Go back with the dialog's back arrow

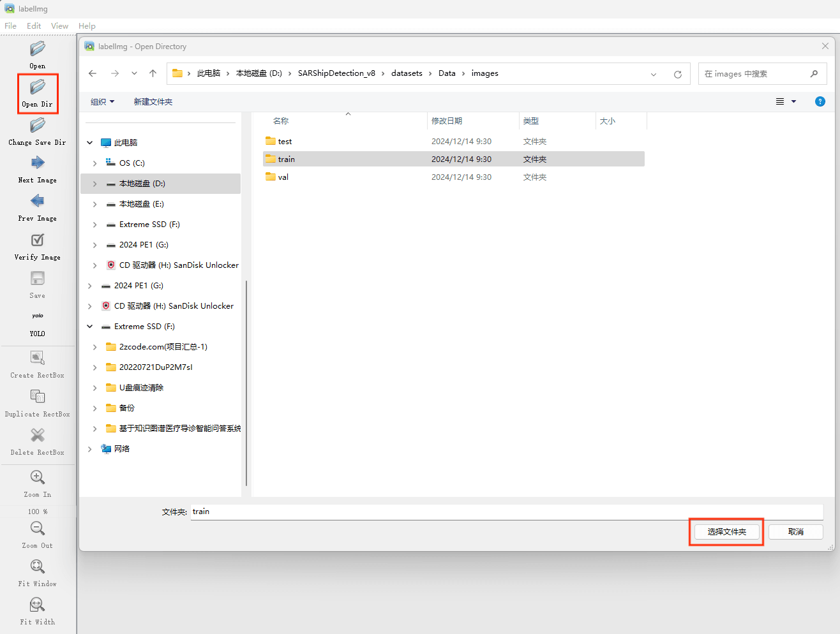(x=93, y=73)
